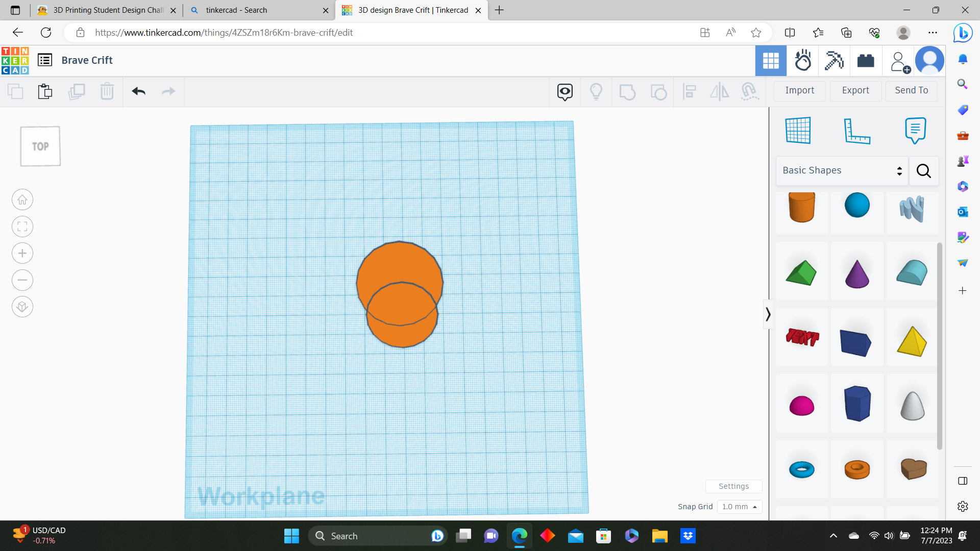Toggle the orthographic perspective view cube
This screenshot has width=980, height=551.
click(x=22, y=307)
